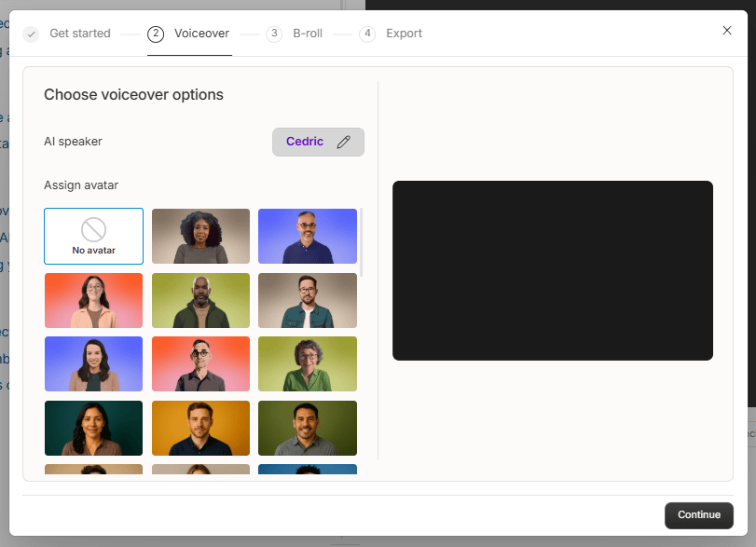Pick the woman in peach jacket on orange avatar
Image resolution: width=756 pixels, height=547 pixels.
pos(93,300)
